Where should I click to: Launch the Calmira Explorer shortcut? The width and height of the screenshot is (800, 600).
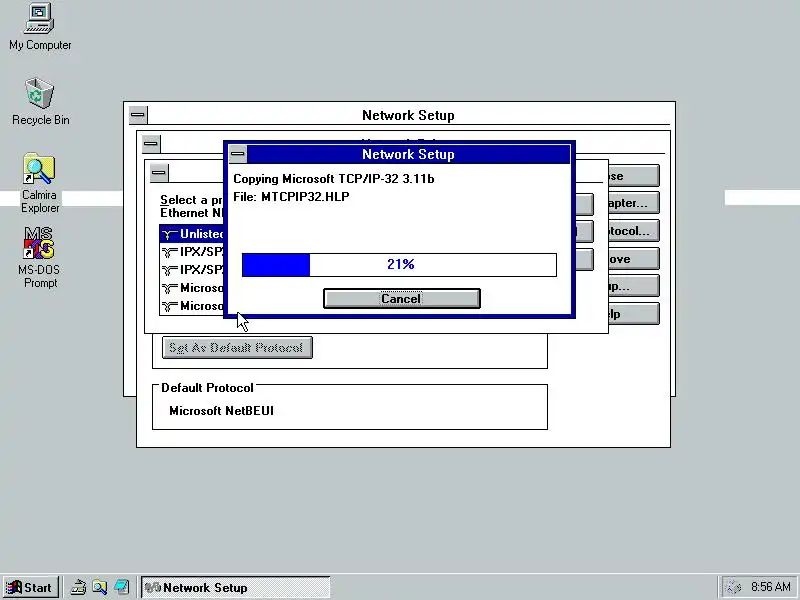[40, 183]
